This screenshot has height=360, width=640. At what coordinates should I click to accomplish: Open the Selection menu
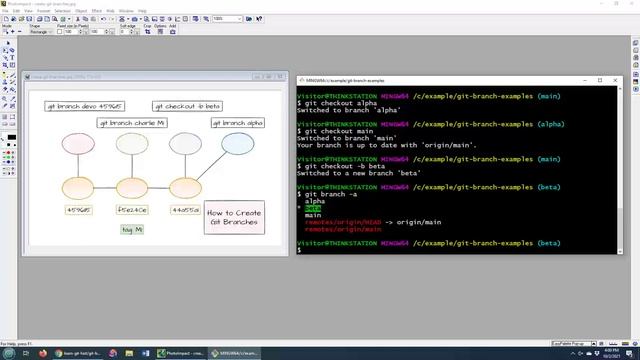pos(62,11)
